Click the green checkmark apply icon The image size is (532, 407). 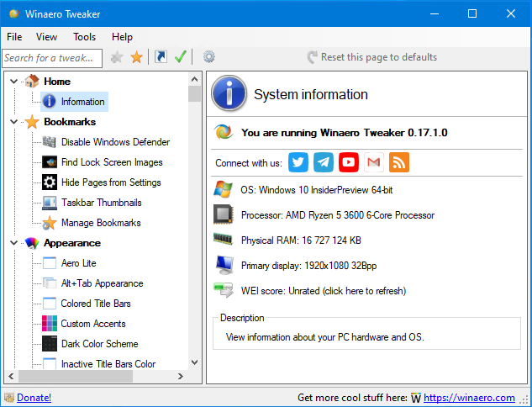(x=180, y=56)
